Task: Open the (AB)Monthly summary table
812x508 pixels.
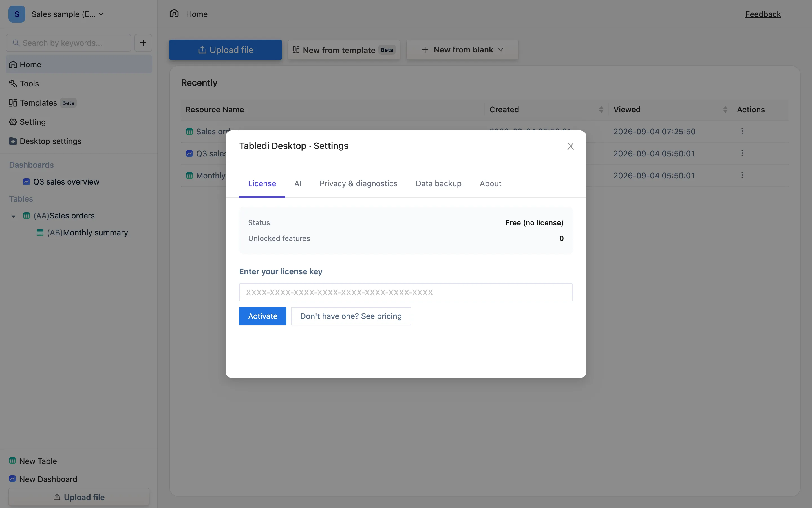Action: [x=87, y=233]
